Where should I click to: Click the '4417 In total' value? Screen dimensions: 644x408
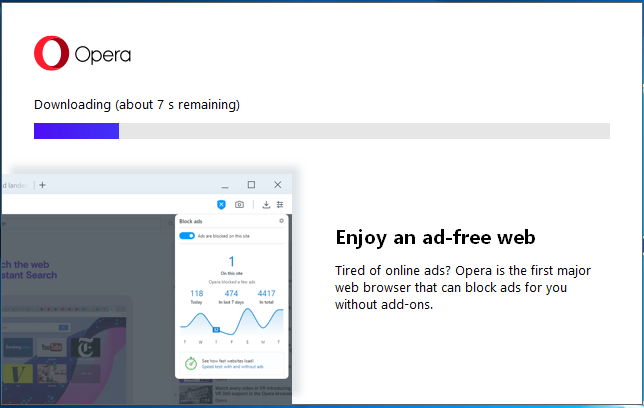point(266,296)
